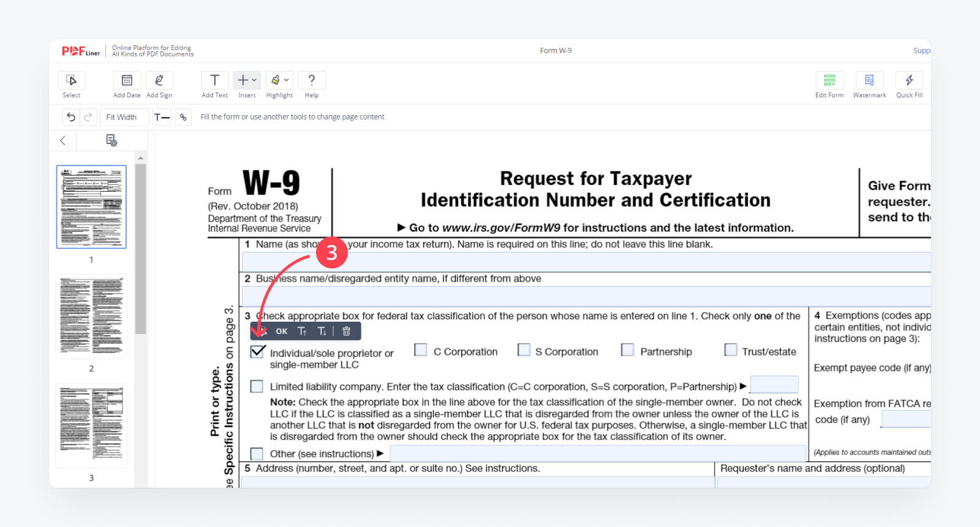Confirm with the OK button
Viewport: 980px width, 527px height.
281,331
